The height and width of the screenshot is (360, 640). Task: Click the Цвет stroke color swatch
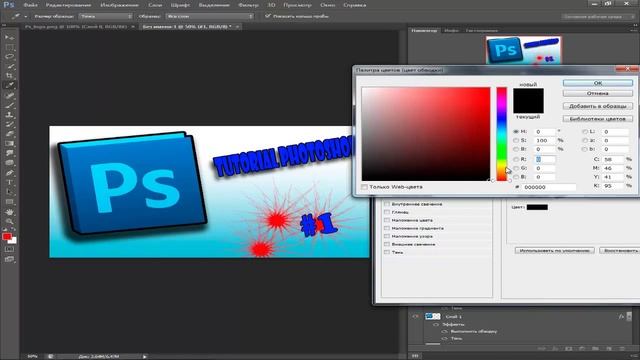[537, 207]
